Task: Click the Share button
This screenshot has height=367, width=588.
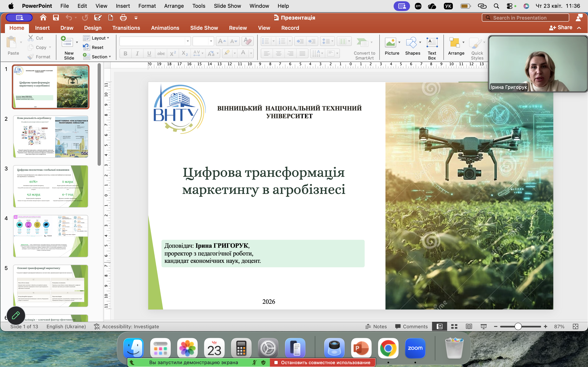Action: point(561,28)
